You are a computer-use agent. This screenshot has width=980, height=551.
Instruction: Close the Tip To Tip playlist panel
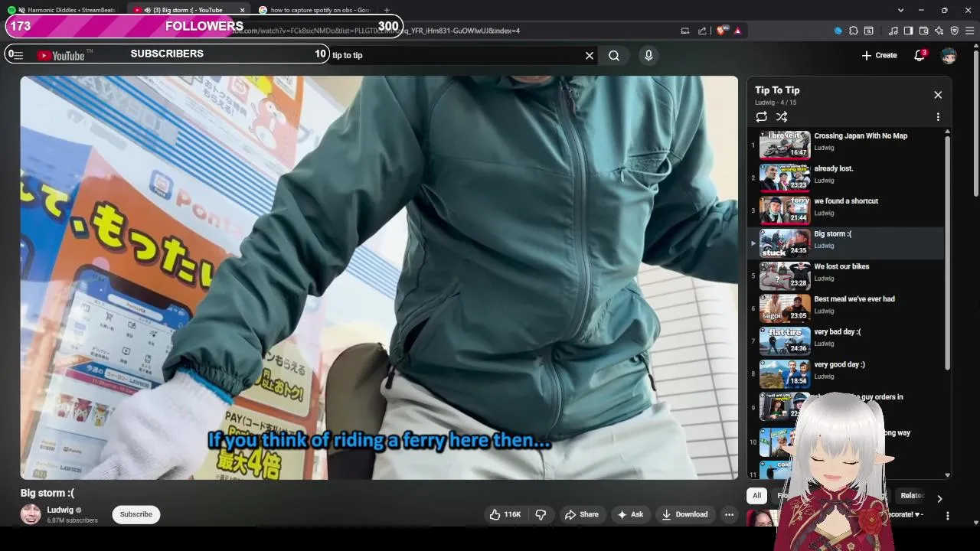[x=938, y=95]
